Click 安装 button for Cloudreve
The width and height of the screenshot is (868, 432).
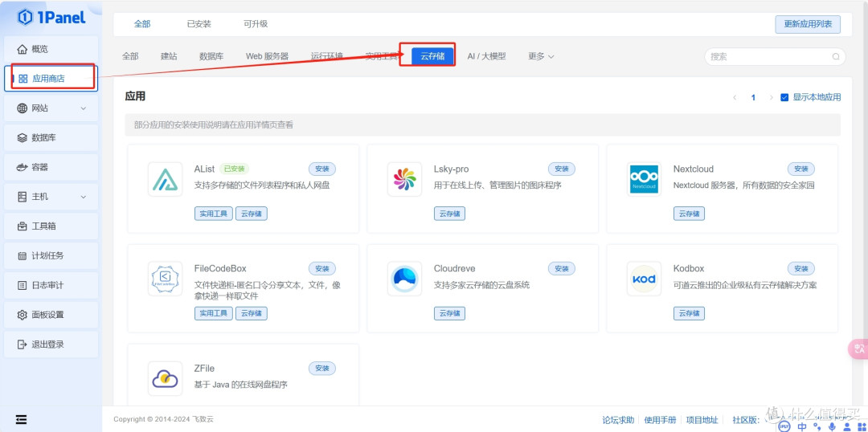pyautogui.click(x=562, y=269)
